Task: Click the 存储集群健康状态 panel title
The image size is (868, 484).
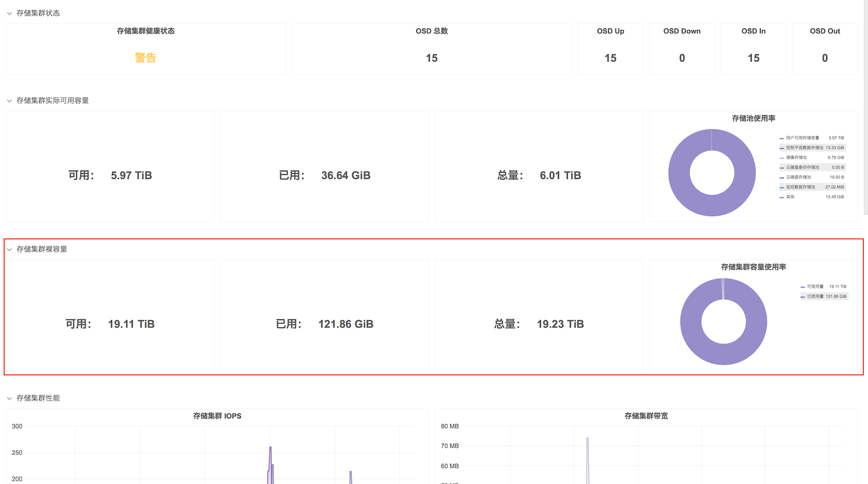Action: pos(146,31)
